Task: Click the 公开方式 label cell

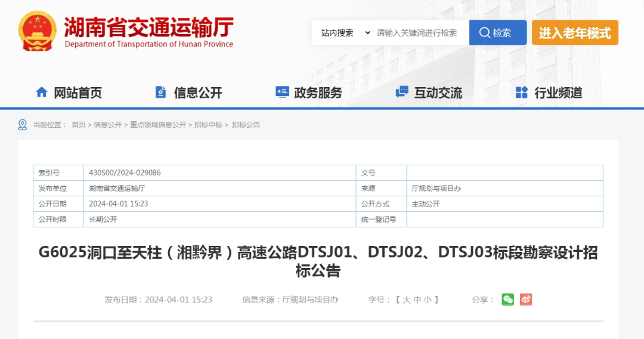Action: pos(381,204)
